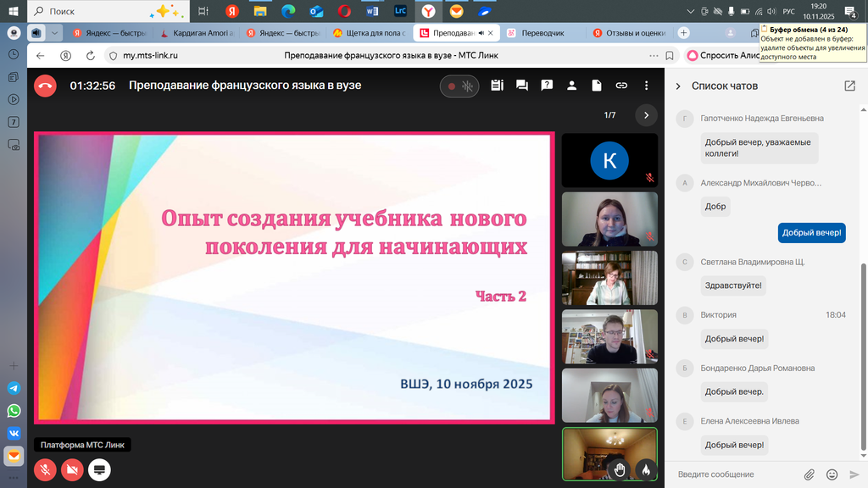Viewport: 868px width, 488px height.
Task: Go to next page of participant videos
Action: [646, 115]
